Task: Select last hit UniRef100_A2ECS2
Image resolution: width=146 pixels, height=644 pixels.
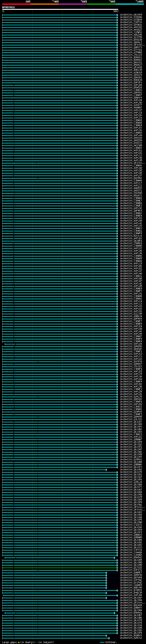Action: click(x=131, y=638)
